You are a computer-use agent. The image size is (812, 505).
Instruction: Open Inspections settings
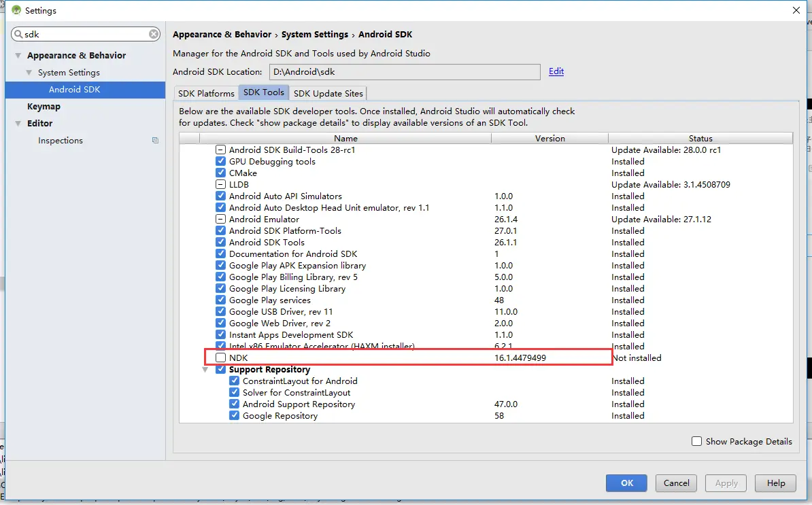coord(60,140)
